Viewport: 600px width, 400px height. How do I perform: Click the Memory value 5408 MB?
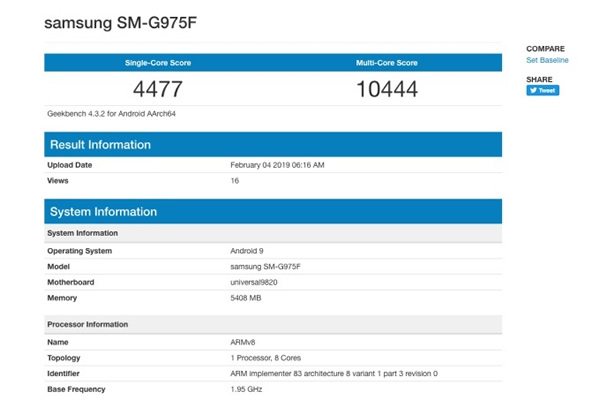(x=248, y=298)
